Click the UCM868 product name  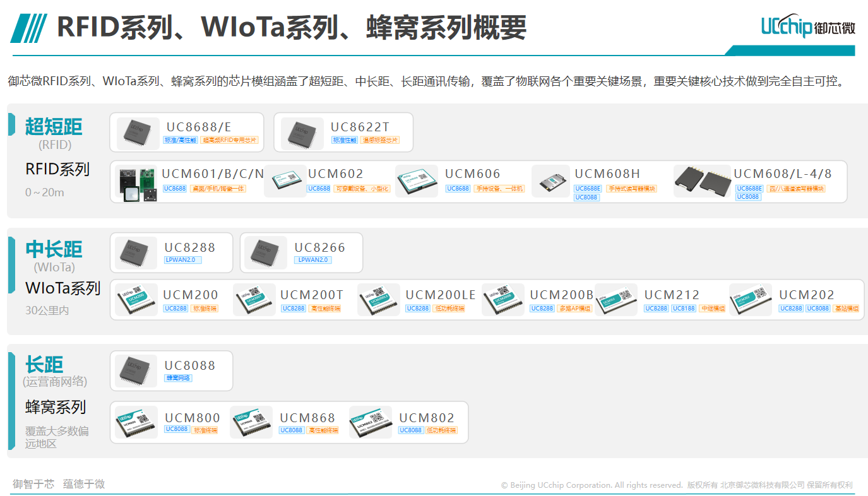(x=307, y=418)
